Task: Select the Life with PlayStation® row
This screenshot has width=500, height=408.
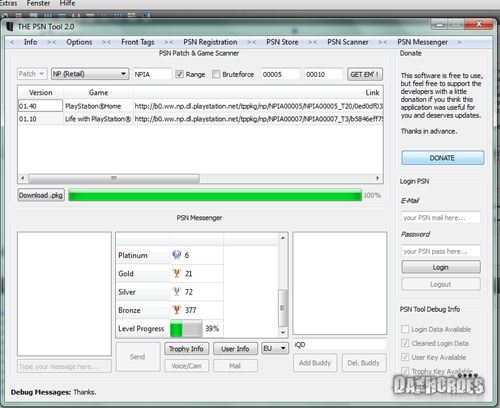Action: [x=98, y=119]
